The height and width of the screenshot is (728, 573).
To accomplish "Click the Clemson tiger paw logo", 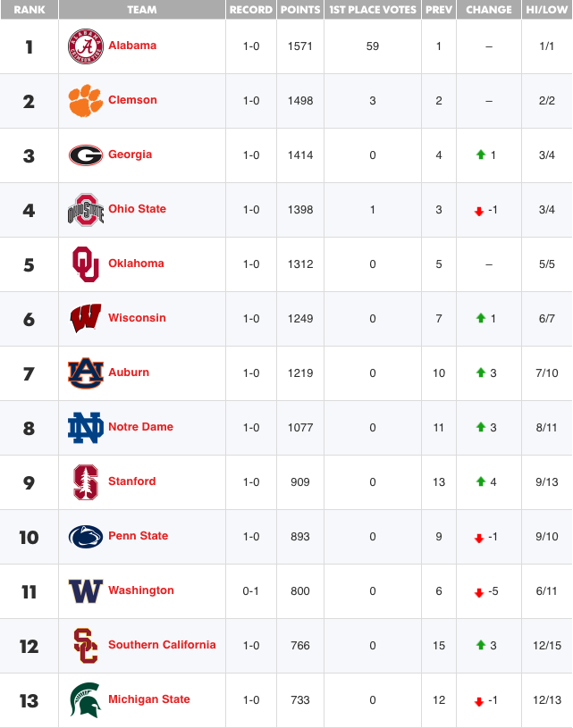I will tap(86, 100).
